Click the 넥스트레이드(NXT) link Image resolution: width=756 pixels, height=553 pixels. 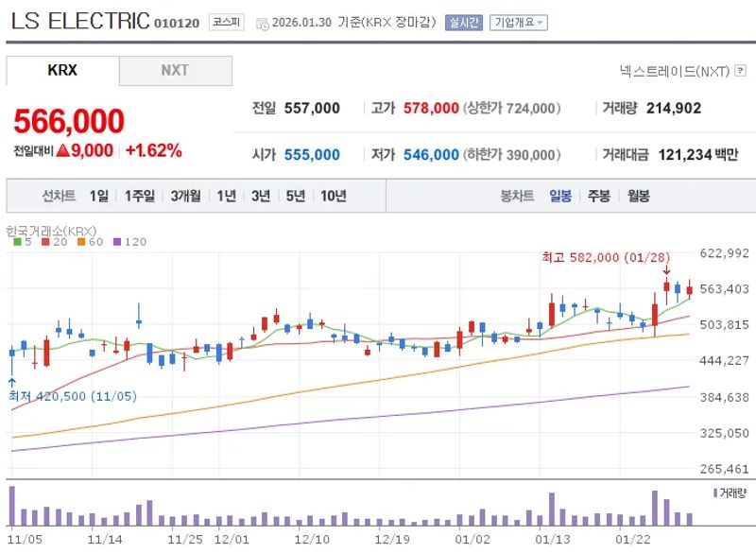[675, 71]
